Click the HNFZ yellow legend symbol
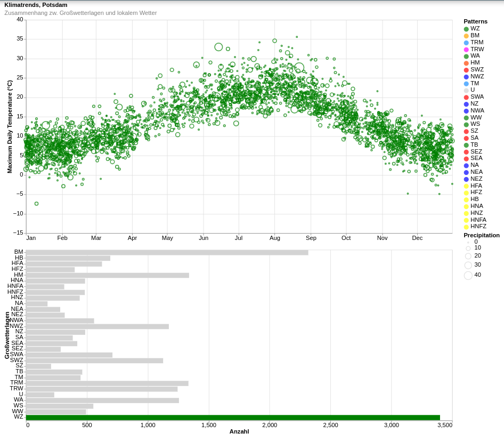The height and width of the screenshot is (441, 504). pos(466,227)
